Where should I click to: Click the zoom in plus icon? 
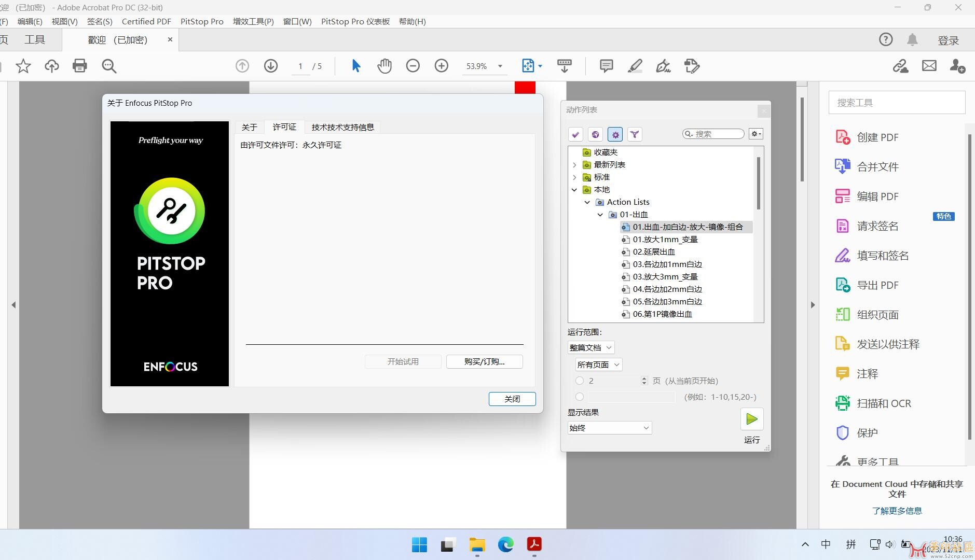441,66
